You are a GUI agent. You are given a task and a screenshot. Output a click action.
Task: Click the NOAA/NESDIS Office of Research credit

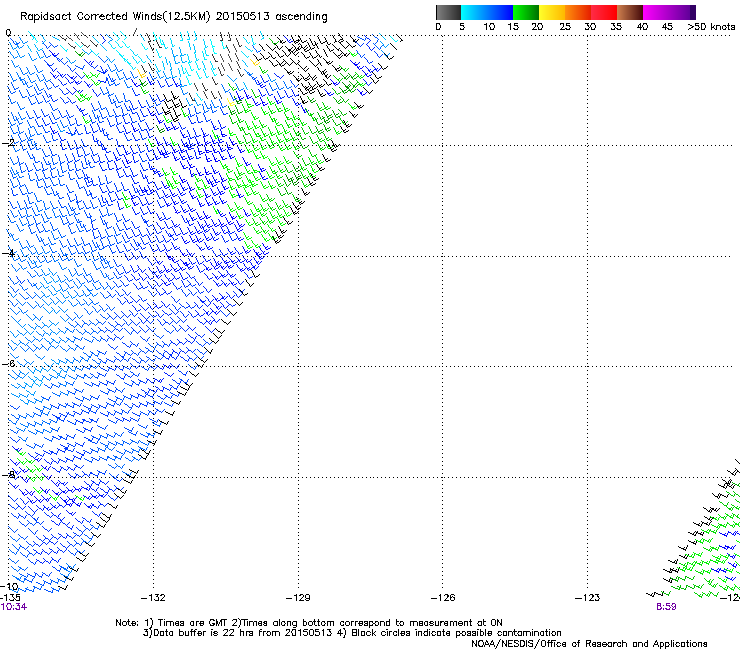[x=589, y=644]
